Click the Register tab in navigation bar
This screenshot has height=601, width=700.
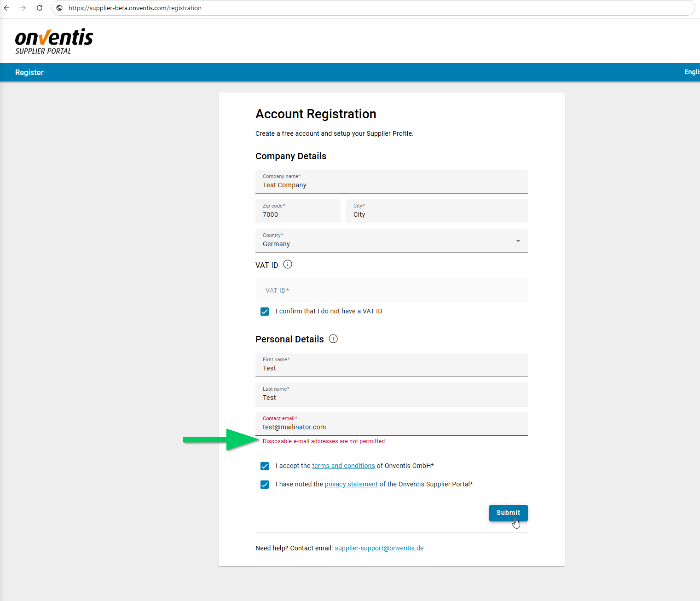(x=29, y=72)
